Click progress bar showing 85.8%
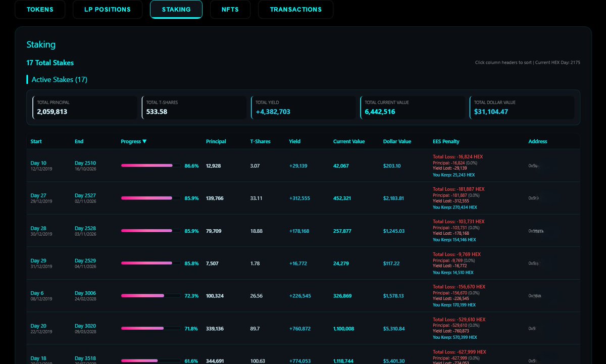The image size is (606, 364). 151,264
